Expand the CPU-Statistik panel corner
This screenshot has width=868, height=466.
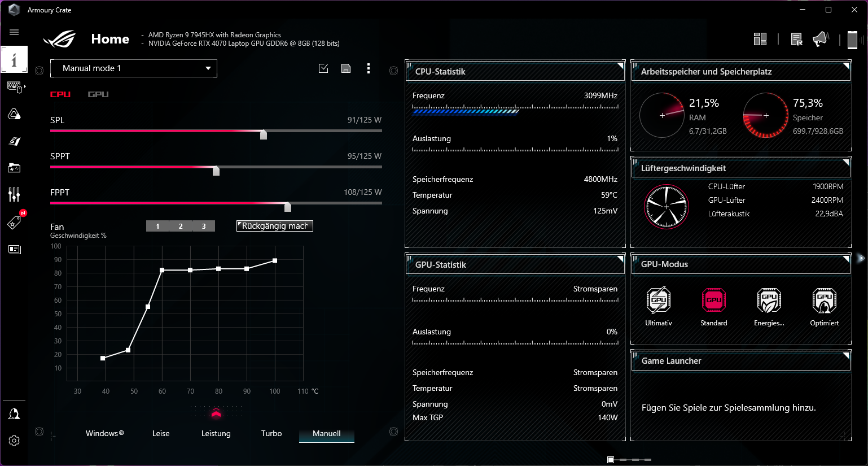[620, 66]
